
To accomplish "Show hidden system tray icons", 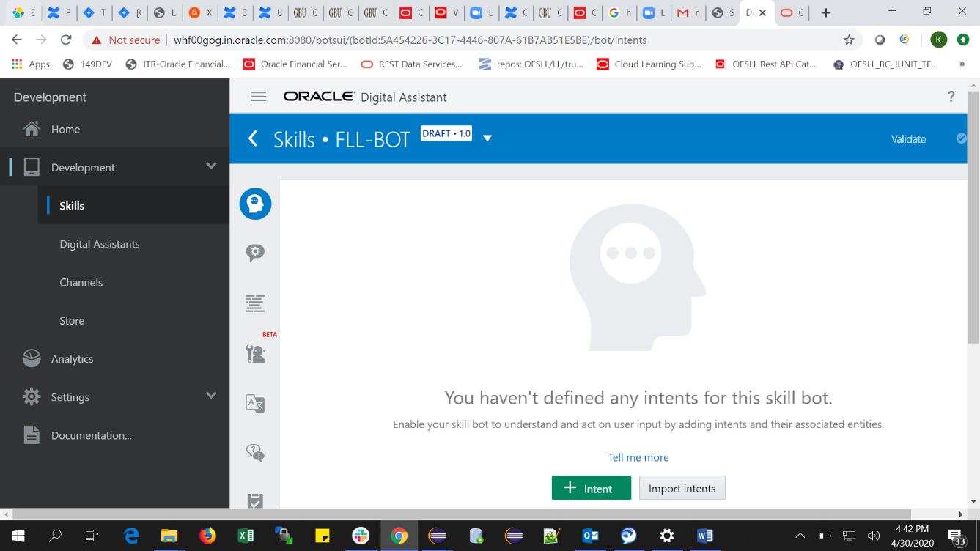I will coord(800,536).
